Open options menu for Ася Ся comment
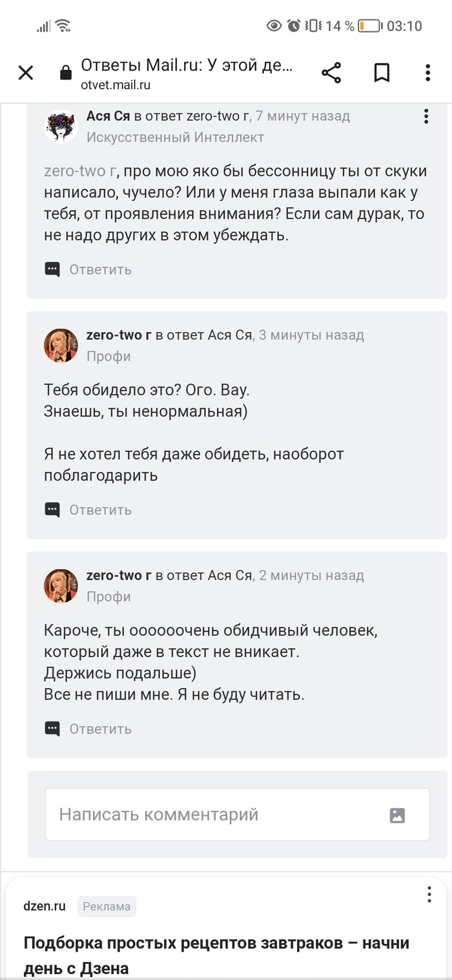This screenshot has height=980, width=452. coord(426,116)
